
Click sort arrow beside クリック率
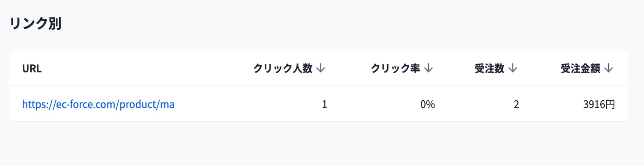429,68
